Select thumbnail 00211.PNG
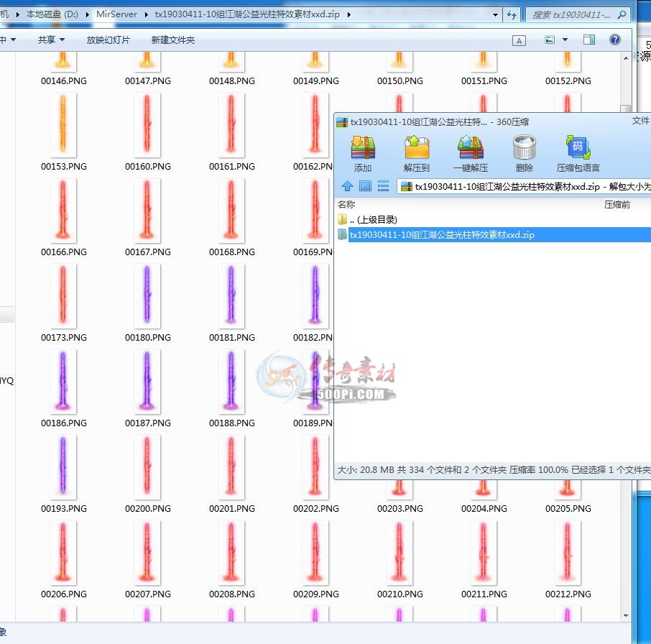 [484, 552]
